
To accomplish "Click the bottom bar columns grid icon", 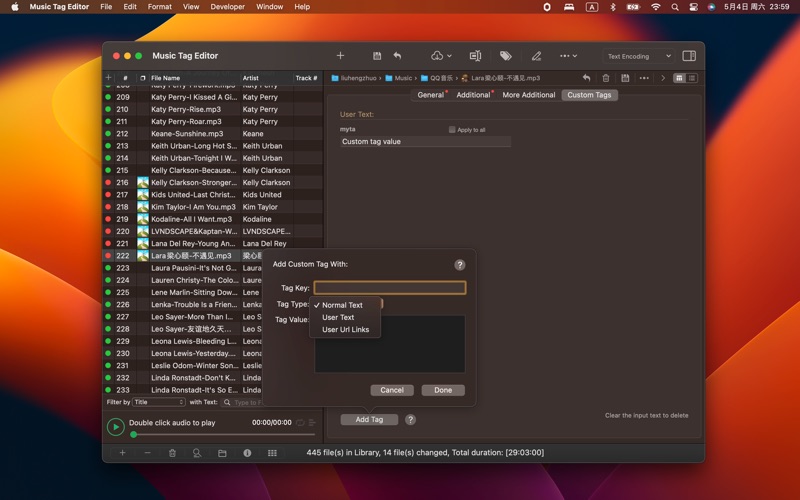I will (272, 453).
